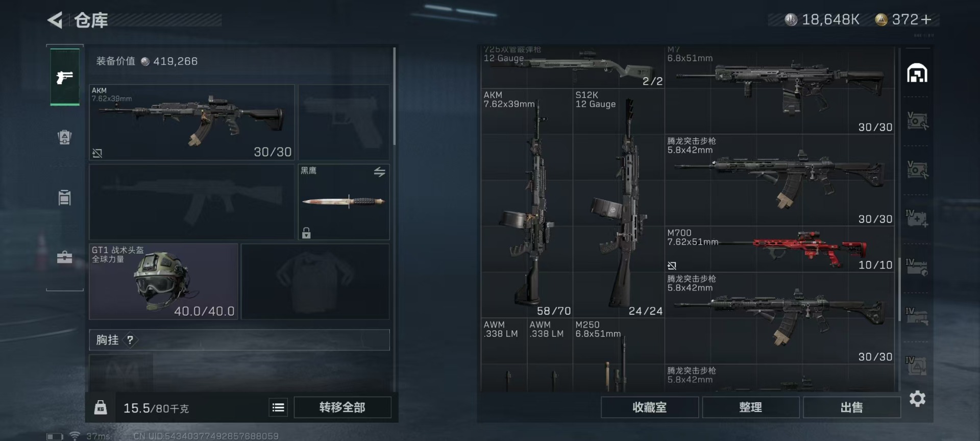The height and width of the screenshot is (441, 980).
Task: Go back using the arrow beside 仓库
Action: coord(55,20)
